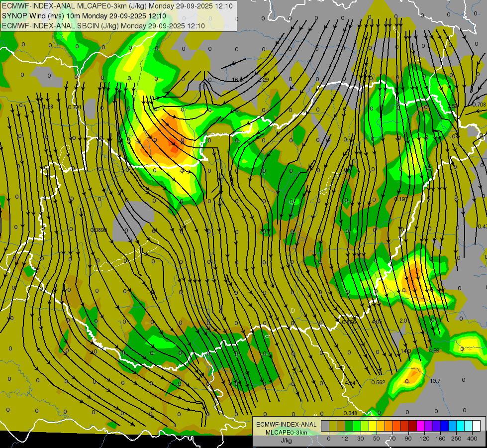Click the SYNOP Wind 10m header line
The height and width of the screenshot is (448, 487).
[x=84, y=16]
